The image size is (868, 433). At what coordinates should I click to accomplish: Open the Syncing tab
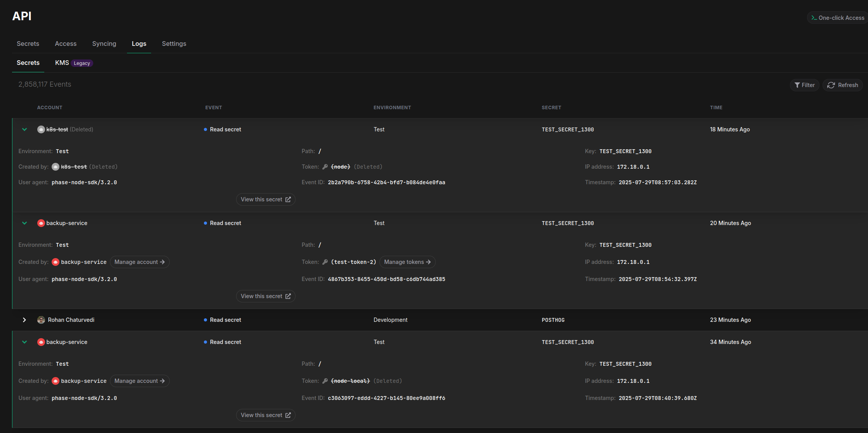coord(104,44)
